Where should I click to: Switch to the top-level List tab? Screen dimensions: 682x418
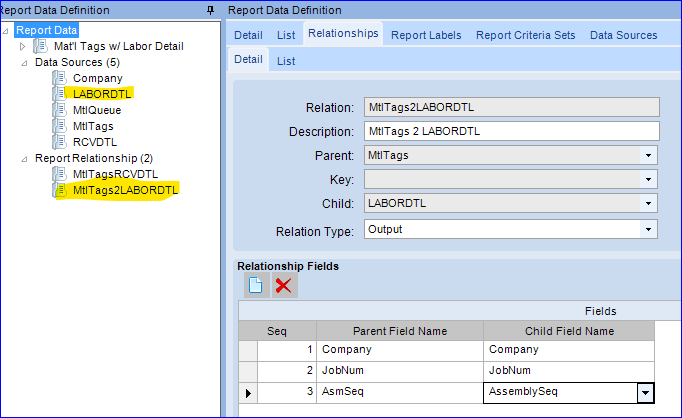(286, 35)
